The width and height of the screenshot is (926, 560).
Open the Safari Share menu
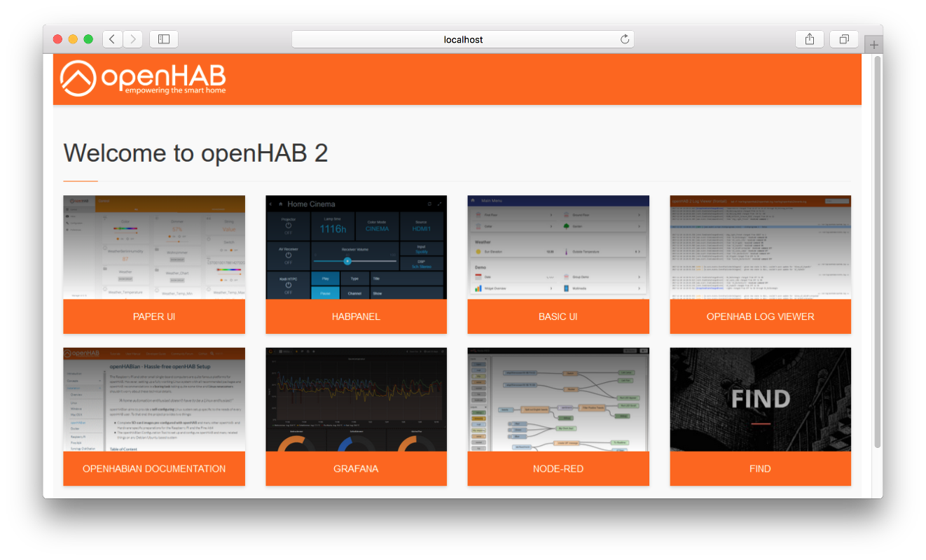(x=810, y=39)
